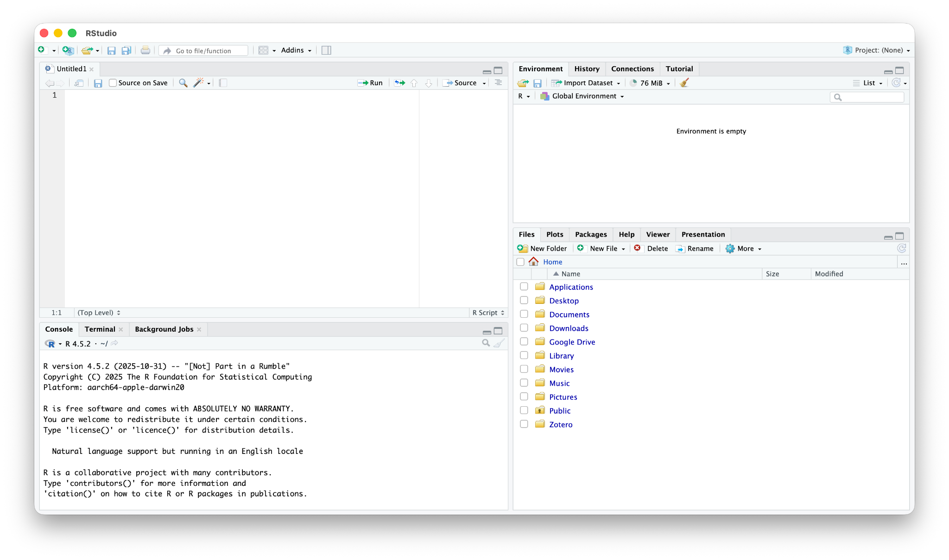
Task: Open the 76 MiB memory usage indicator
Action: [x=650, y=83]
